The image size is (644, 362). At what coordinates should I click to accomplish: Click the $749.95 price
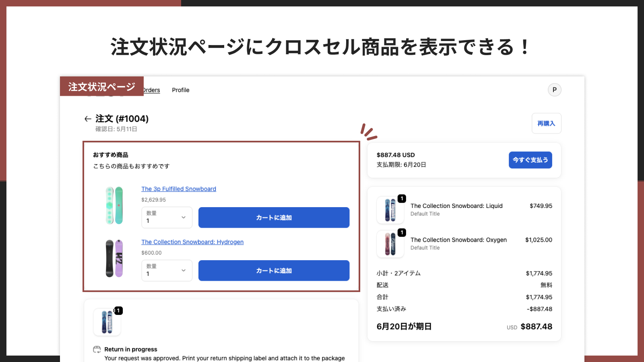pyautogui.click(x=541, y=206)
